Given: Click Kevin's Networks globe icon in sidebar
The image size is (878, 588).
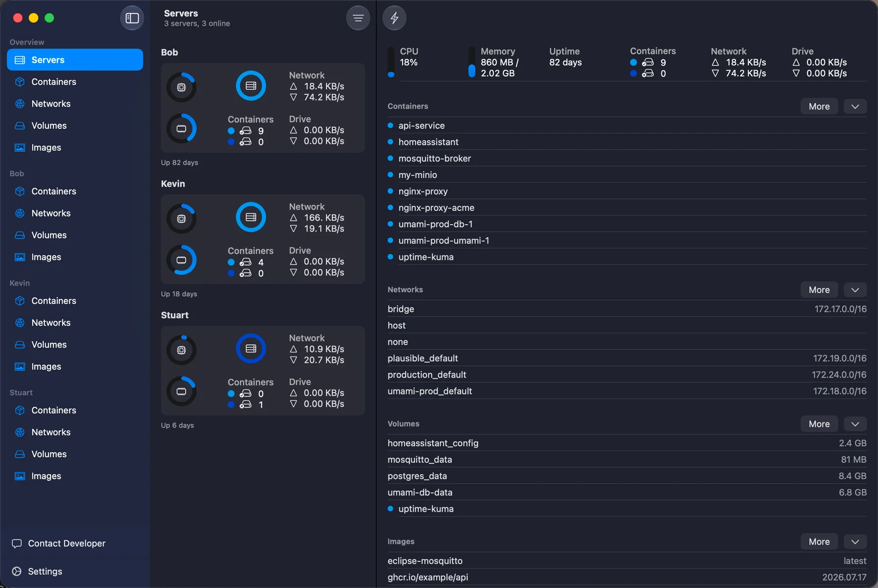Looking at the screenshot, I should (x=20, y=323).
